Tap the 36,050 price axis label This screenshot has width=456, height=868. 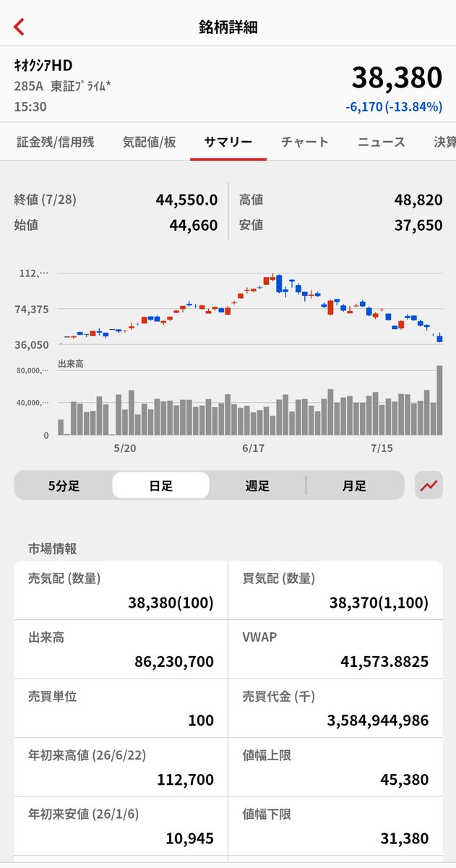pos(32,345)
